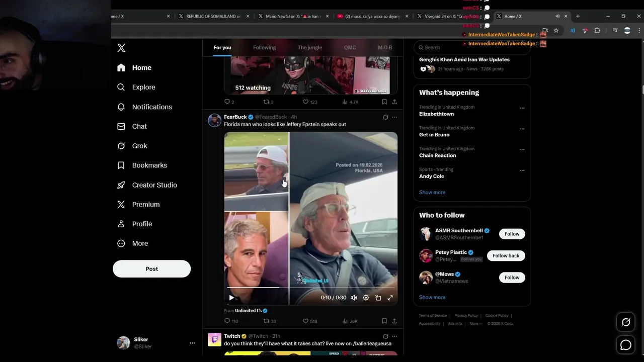Screen dimensions: 644x362
Task: Open the Terms of Service link
Action: (433, 316)
